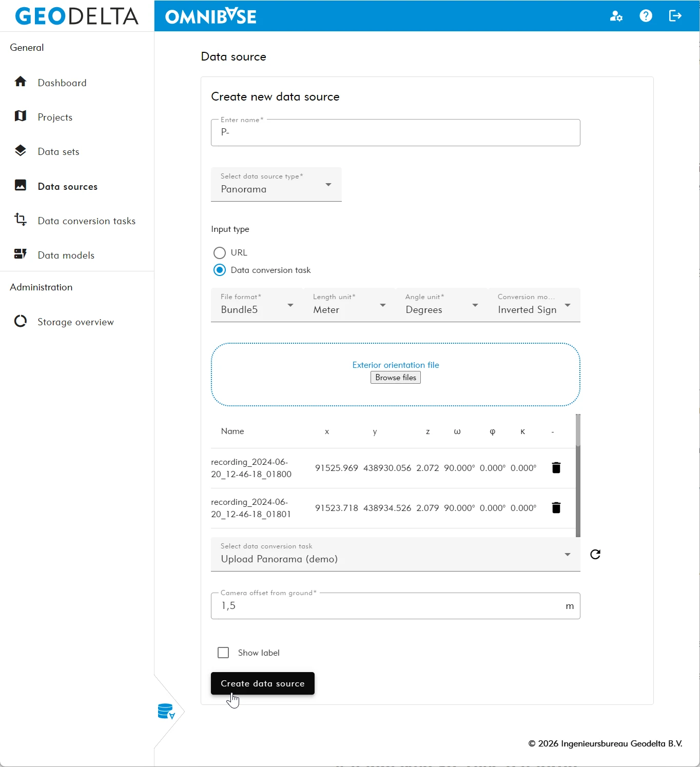
Task: Click the Enter name input field
Action: click(x=395, y=133)
